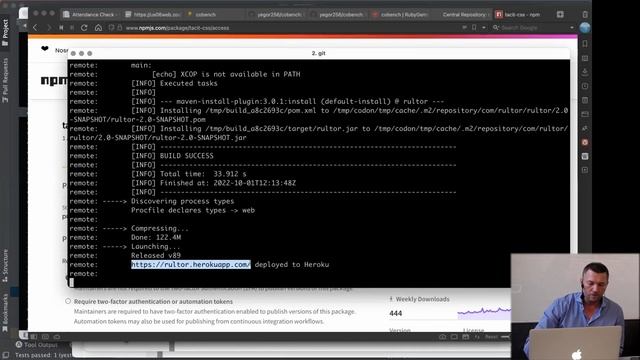The width and height of the screenshot is (640, 360).
Task: Switch to cobench | RubyGems tab
Action: [400, 14]
